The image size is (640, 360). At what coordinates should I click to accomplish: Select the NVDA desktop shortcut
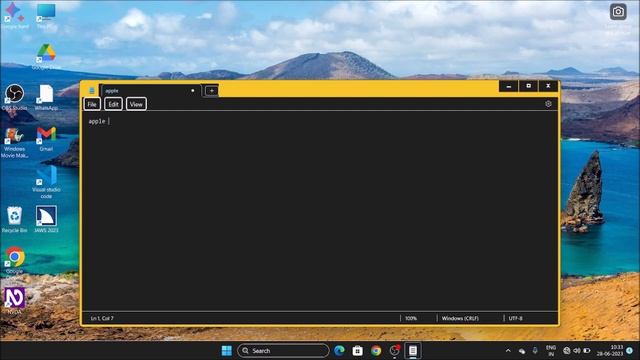point(15,300)
